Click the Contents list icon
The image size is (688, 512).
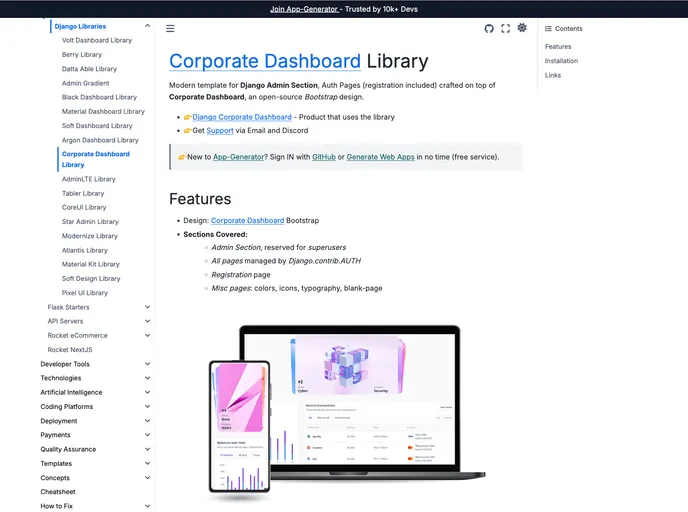pyautogui.click(x=548, y=29)
